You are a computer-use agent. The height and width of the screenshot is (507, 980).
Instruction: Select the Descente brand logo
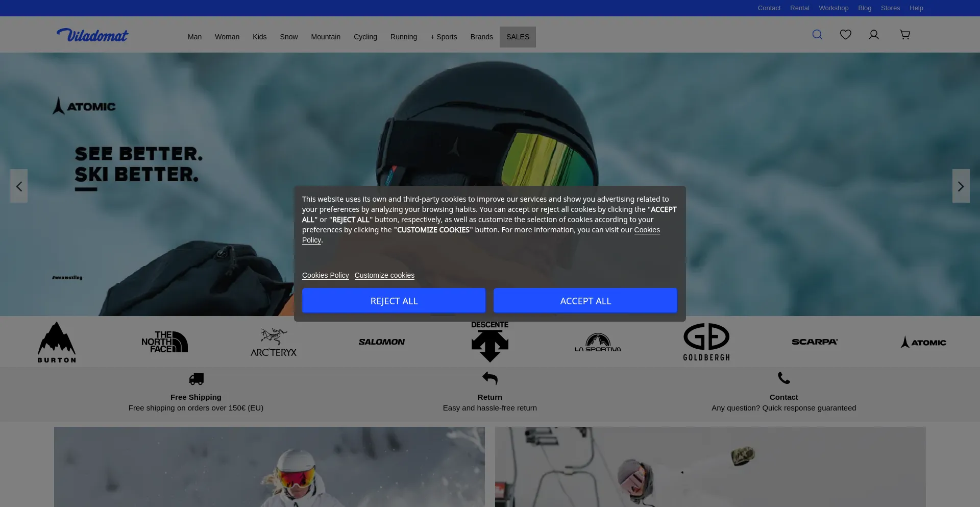tap(490, 342)
